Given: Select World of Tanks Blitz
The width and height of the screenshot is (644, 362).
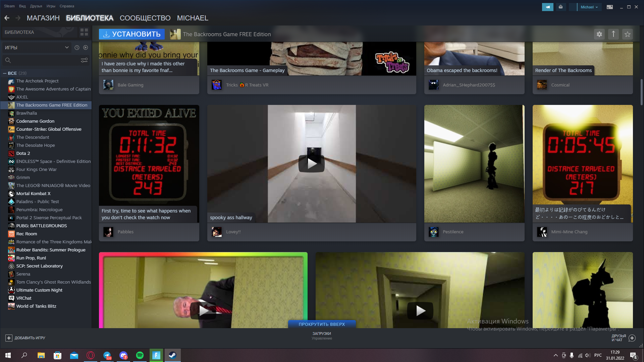Looking at the screenshot, I should (36, 306).
